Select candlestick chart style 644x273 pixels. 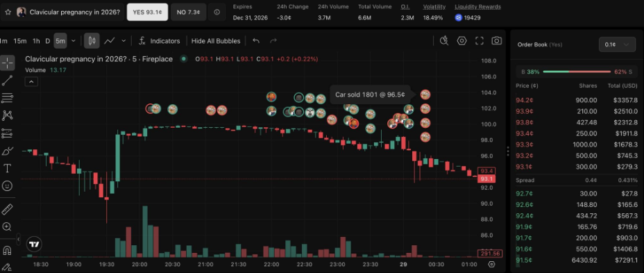pyautogui.click(x=92, y=41)
